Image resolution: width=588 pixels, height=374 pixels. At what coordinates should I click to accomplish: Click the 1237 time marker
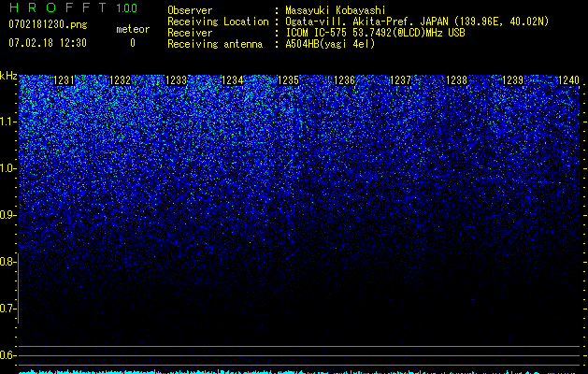click(x=400, y=80)
